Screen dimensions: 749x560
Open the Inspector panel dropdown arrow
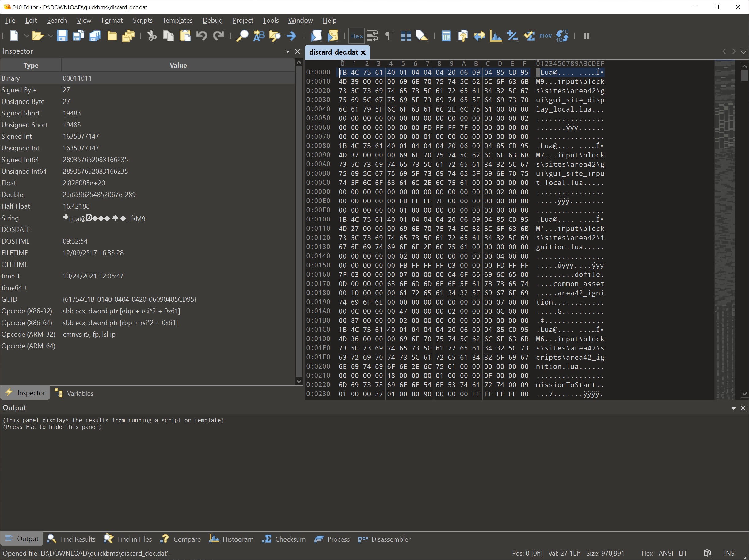click(x=288, y=51)
